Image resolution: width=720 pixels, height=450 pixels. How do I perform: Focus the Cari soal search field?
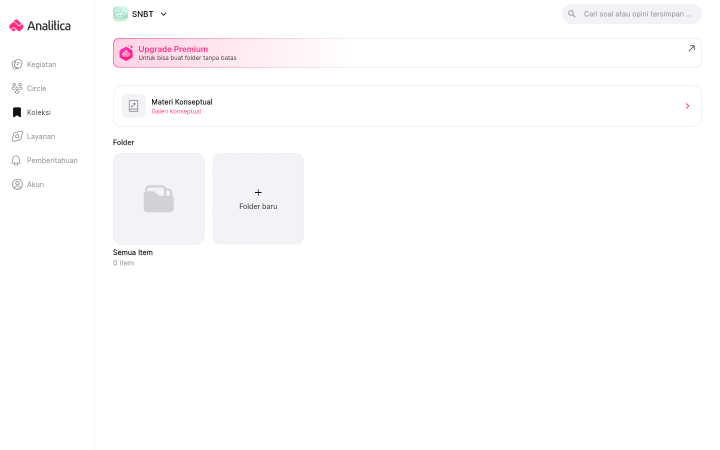click(632, 14)
